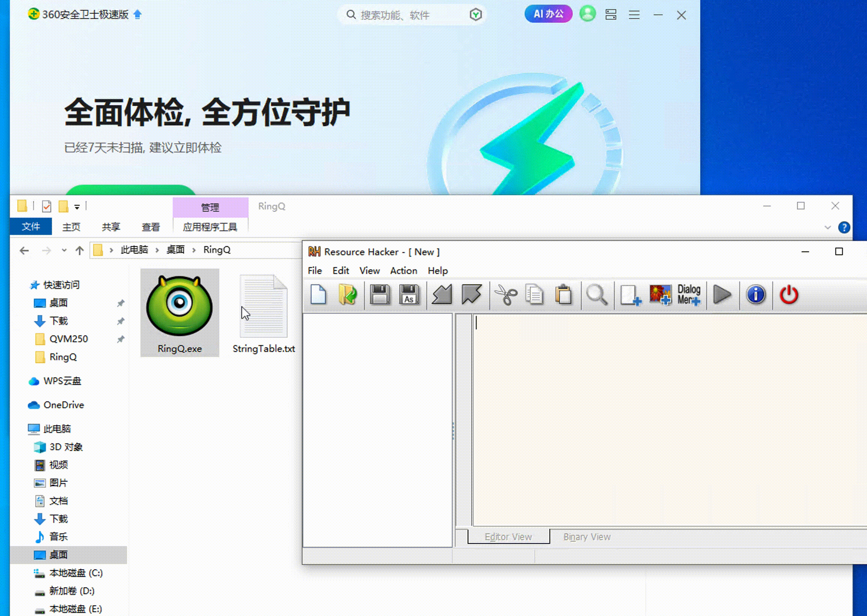Expand the Explorer ribbon chevron
867x616 pixels.
pos(828,228)
